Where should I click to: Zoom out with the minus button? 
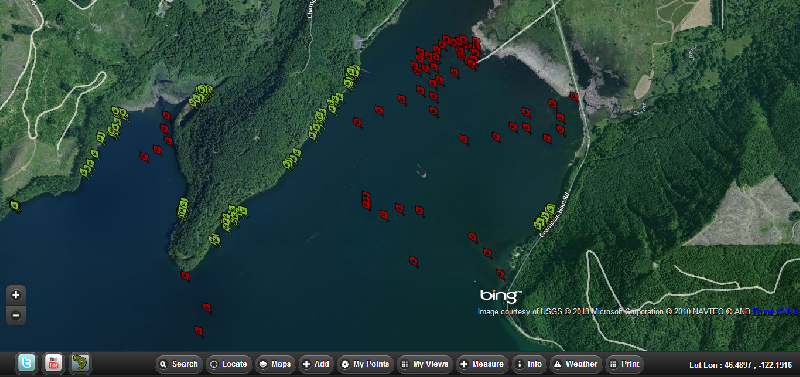coord(16,315)
